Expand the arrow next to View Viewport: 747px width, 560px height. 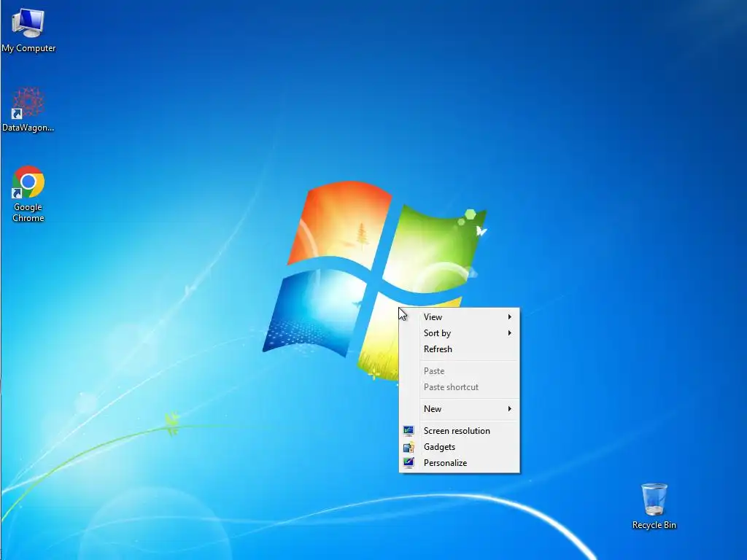tap(510, 317)
